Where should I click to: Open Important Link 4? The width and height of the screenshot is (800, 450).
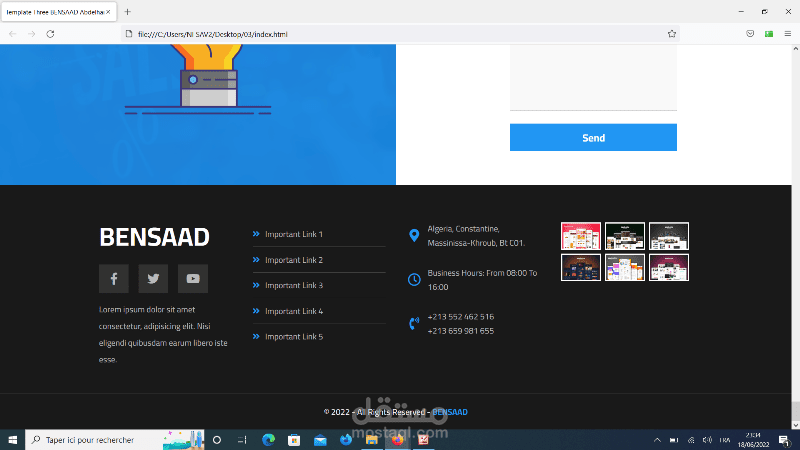[x=294, y=311]
